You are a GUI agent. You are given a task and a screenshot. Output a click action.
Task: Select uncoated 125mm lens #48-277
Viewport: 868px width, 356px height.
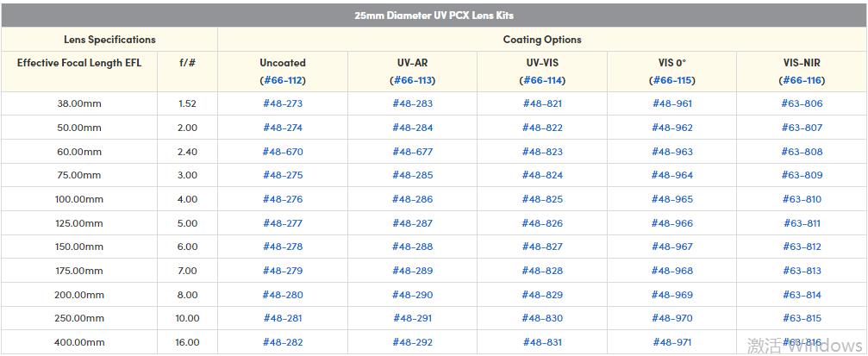tap(283, 223)
